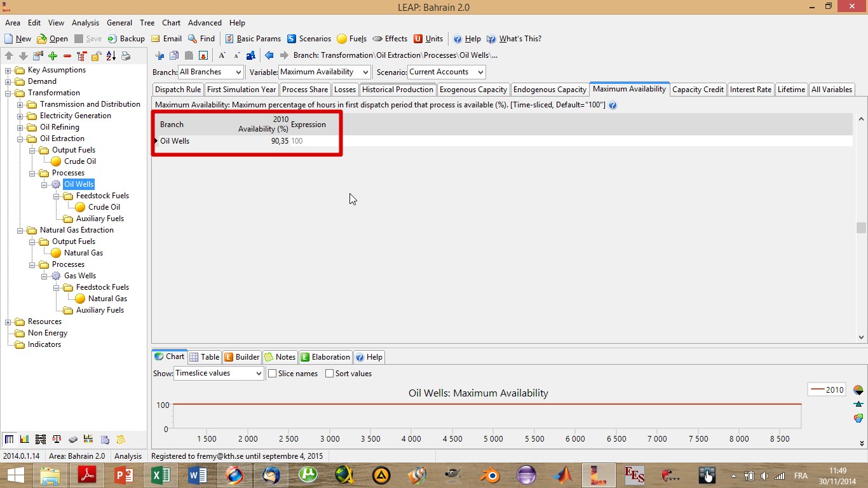Open the Analysis menu
This screenshot has height=488, width=868.
(x=85, y=23)
